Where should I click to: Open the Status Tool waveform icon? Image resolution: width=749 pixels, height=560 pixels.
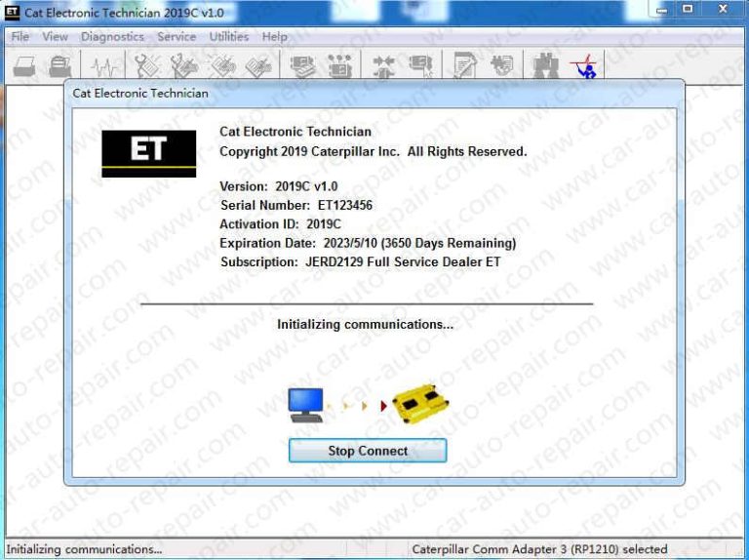click(x=103, y=65)
